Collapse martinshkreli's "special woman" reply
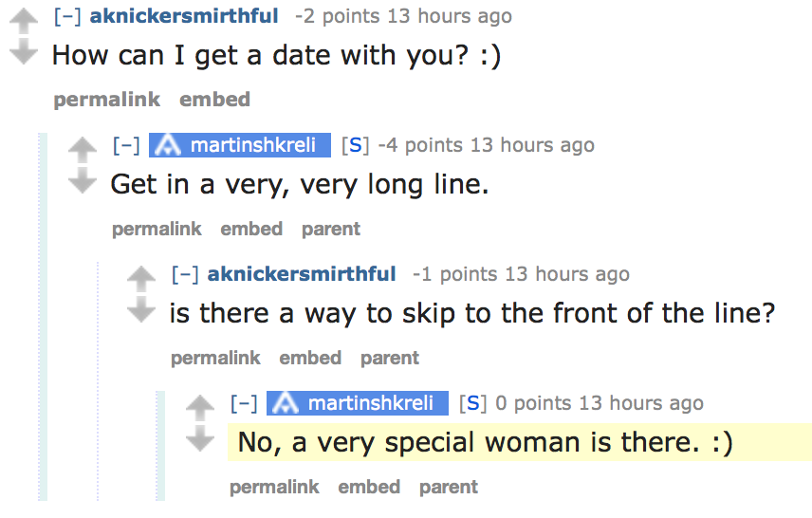 coord(244,403)
